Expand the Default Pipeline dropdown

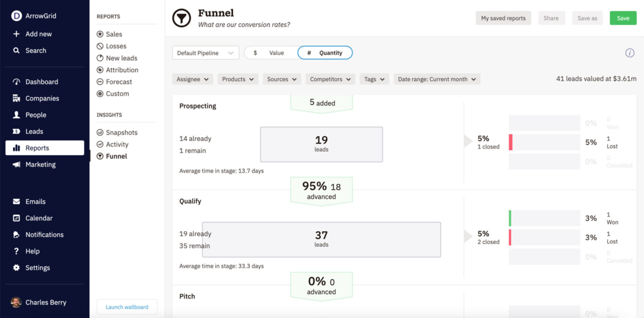pos(205,53)
